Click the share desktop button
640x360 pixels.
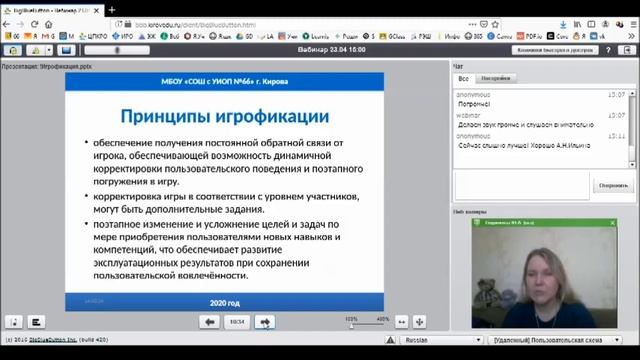pyautogui.click(x=66, y=50)
